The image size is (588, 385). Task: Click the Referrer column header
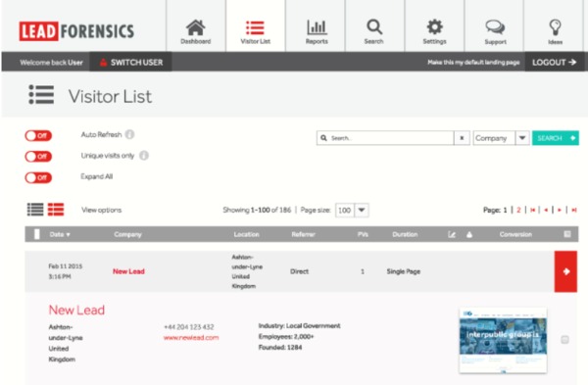[304, 234]
